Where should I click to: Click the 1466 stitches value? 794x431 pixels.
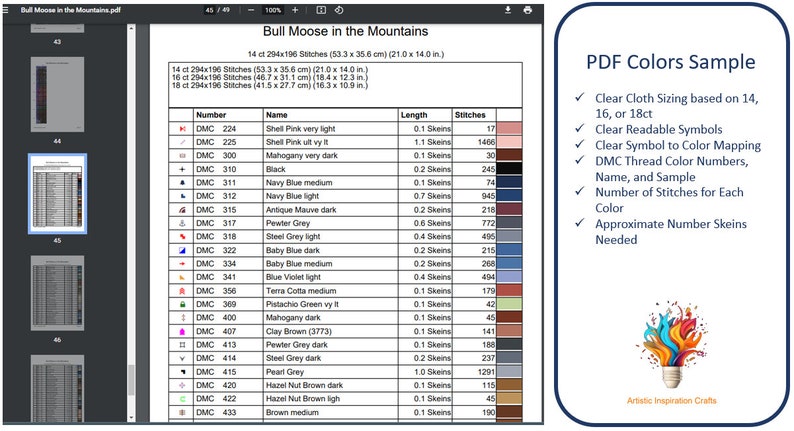pyautogui.click(x=486, y=142)
